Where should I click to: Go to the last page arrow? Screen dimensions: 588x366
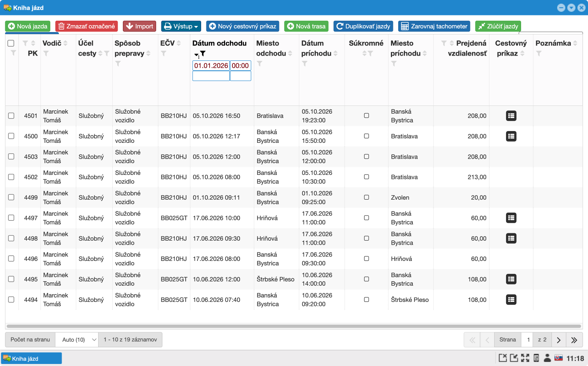tap(574, 340)
